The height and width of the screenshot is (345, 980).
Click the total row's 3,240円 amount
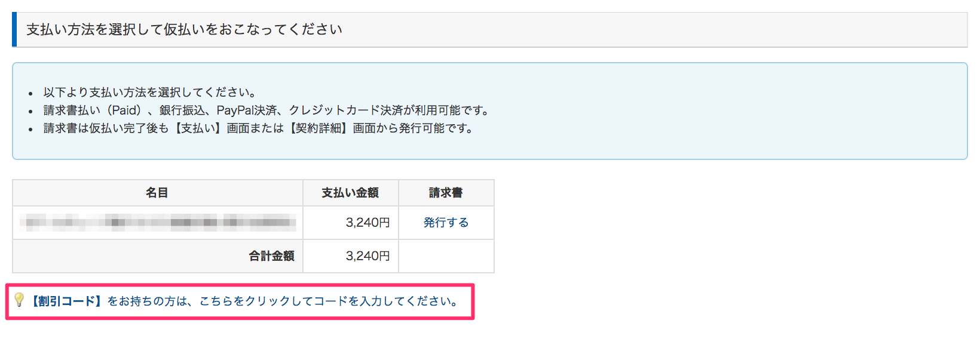click(367, 256)
